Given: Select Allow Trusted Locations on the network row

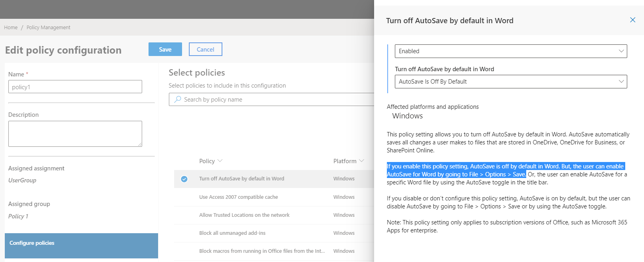Looking at the screenshot, I should 274,215.
